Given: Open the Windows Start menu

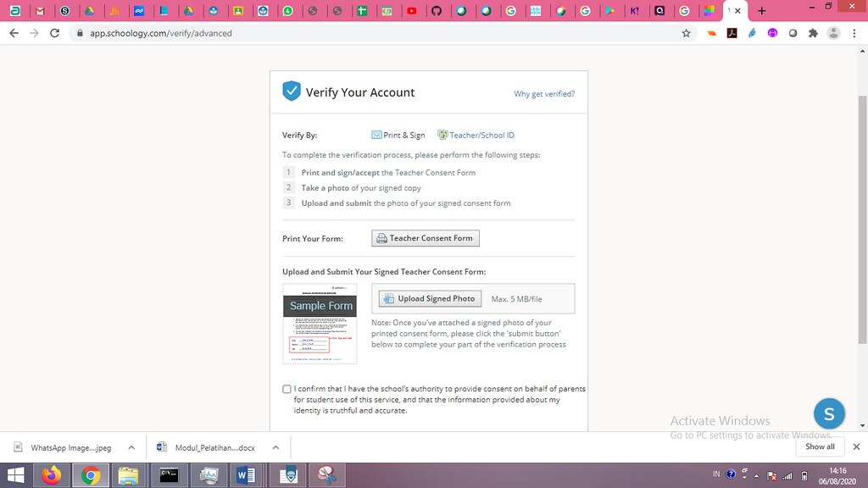Looking at the screenshot, I should point(16,475).
